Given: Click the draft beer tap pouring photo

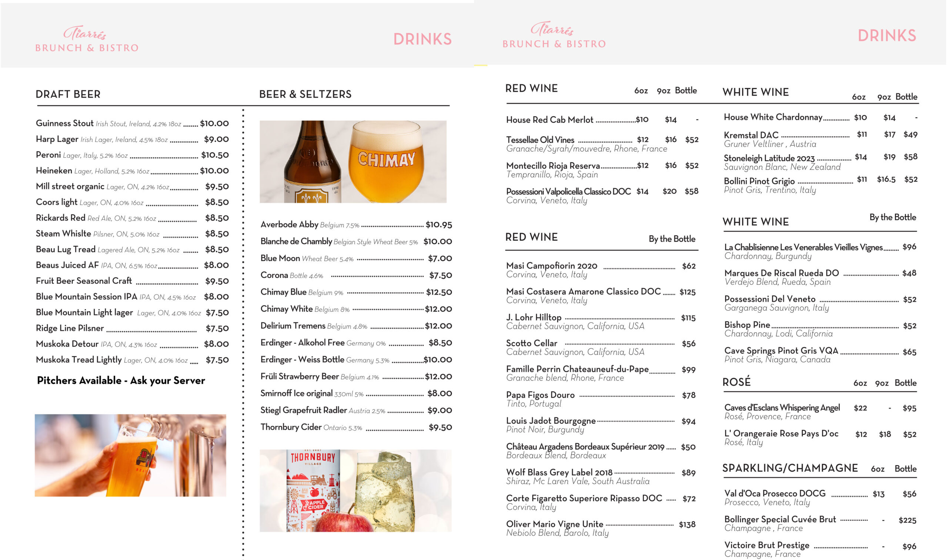Looking at the screenshot, I should click(131, 456).
